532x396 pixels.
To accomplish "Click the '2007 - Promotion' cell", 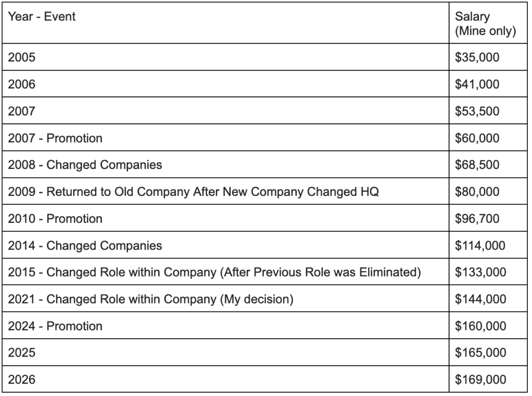I will coord(225,137).
